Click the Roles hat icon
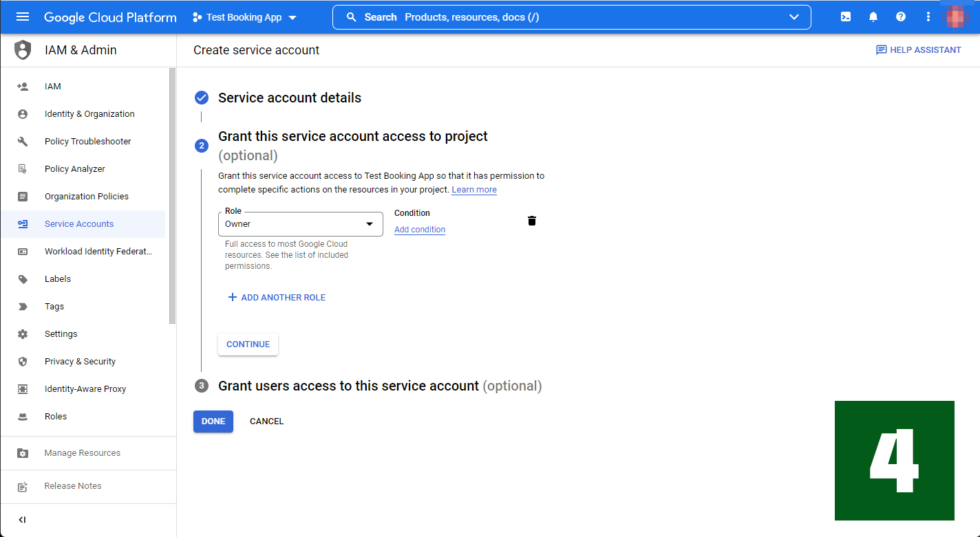Viewport: 980px width, 537px height. tap(23, 417)
